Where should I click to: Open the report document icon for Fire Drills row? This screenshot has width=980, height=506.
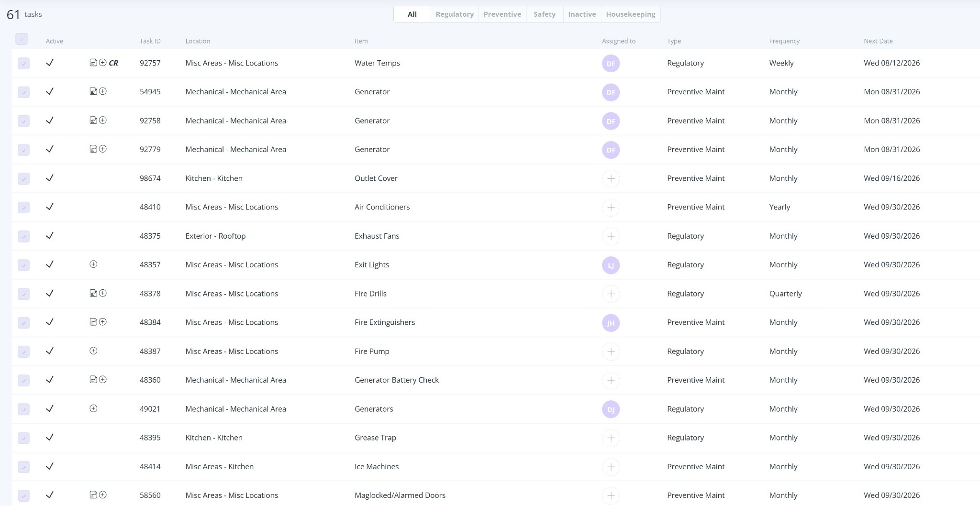pyautogui.click(x=93, y=293)
